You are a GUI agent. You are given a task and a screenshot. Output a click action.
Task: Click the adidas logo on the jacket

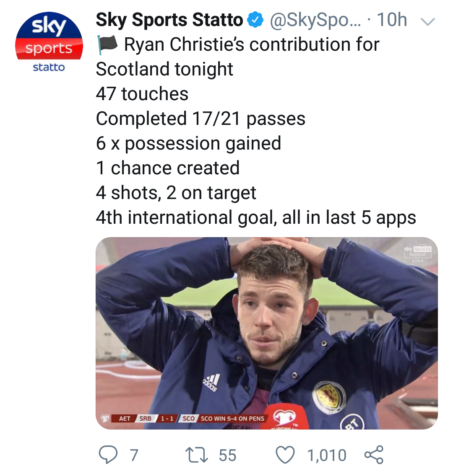pyautogui.click(x=211, y=382)
